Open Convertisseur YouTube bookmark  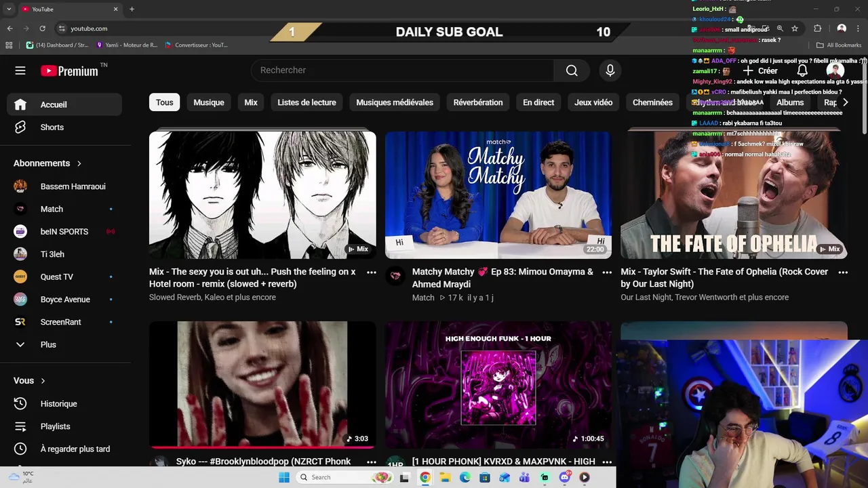click(196, 45)
